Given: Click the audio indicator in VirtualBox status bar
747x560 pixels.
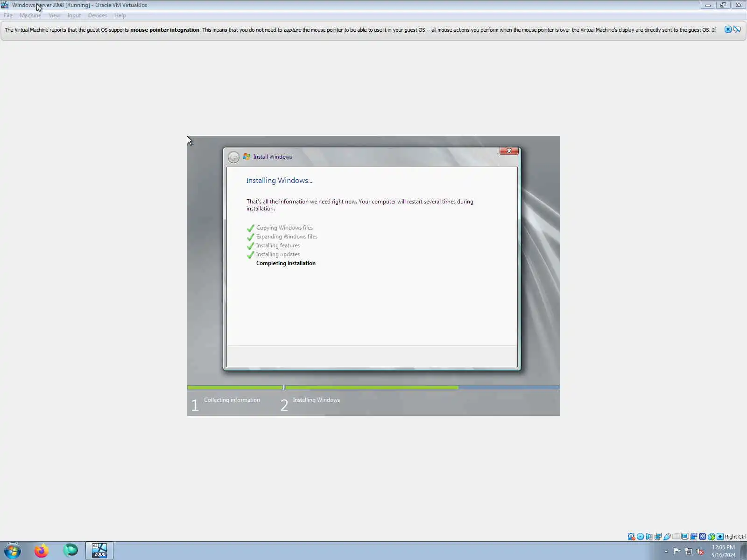Looking at the screenshot, I should 649,537.
